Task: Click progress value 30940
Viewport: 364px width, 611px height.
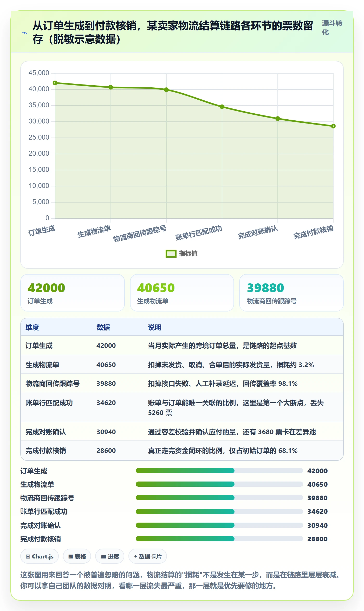Action: (317, 525)
